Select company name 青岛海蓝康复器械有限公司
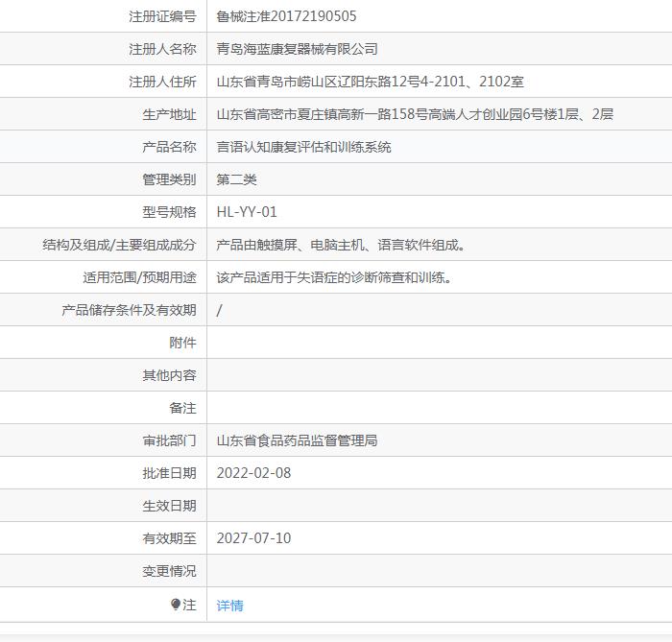 297,49
